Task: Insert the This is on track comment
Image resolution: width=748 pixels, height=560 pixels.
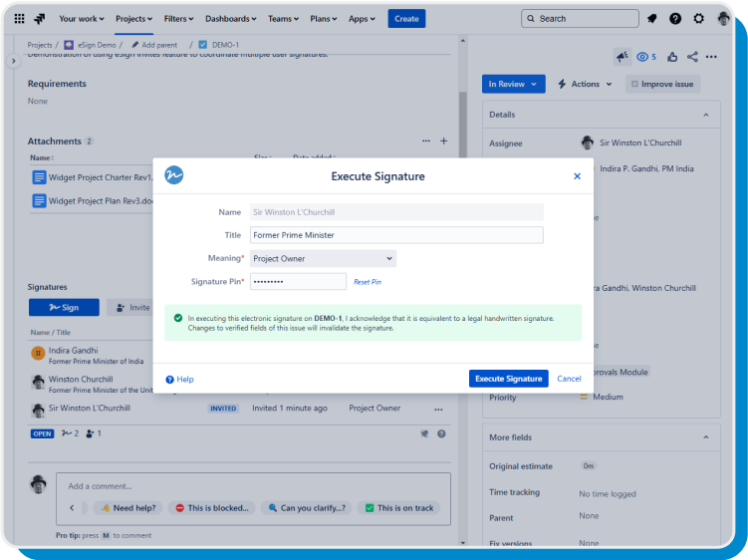Action: coord(398,508)
